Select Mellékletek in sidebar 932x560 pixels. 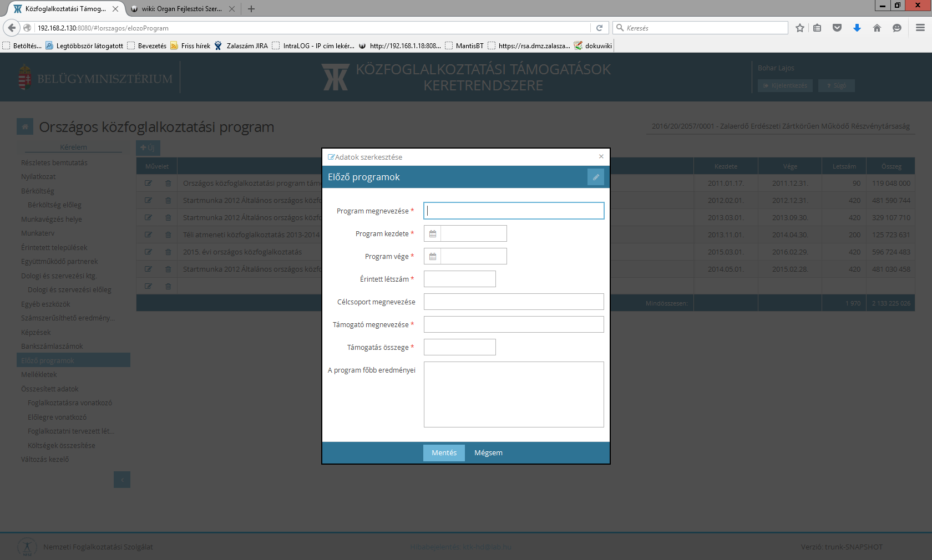39,374
